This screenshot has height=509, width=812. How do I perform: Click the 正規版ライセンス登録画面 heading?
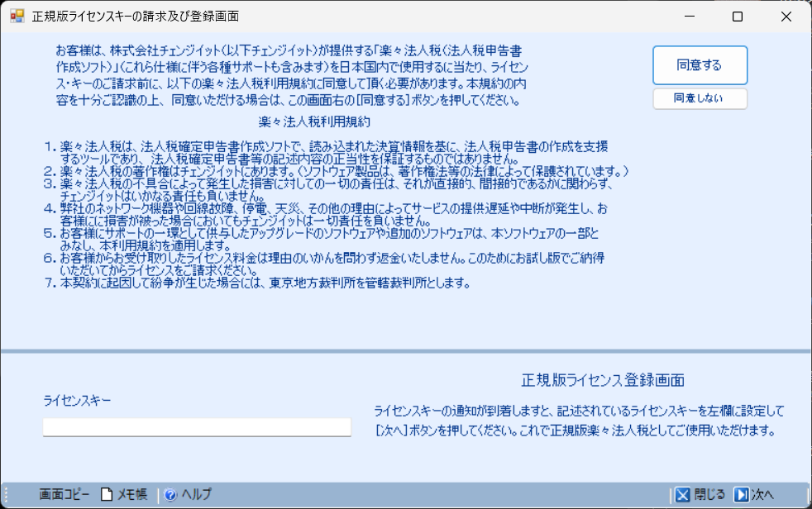pyautogui.click(x=603, y=380)
